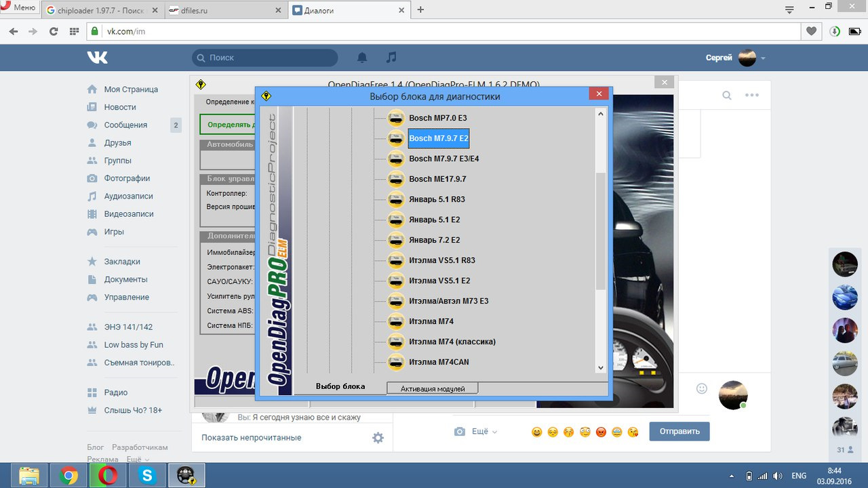Open Аудиозаписи in VK sidebar
This screenshot has width=868, height=488.
pyautogui.click(x=128, y=196)
